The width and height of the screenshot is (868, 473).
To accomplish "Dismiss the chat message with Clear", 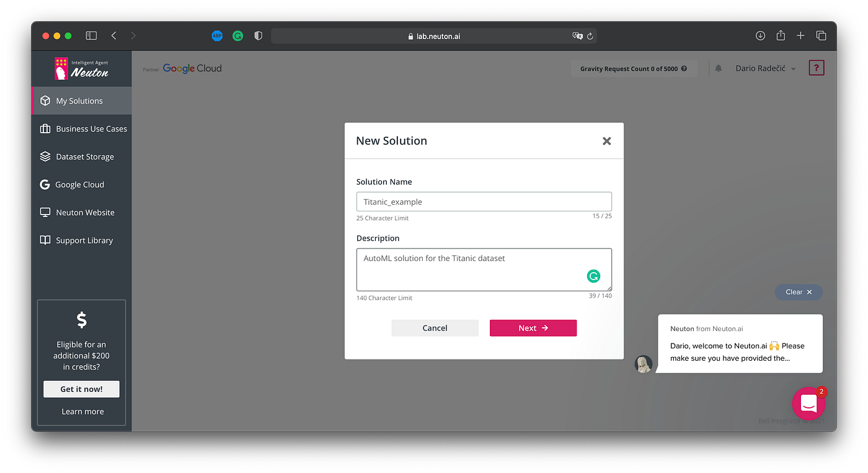I will [799, 292].
